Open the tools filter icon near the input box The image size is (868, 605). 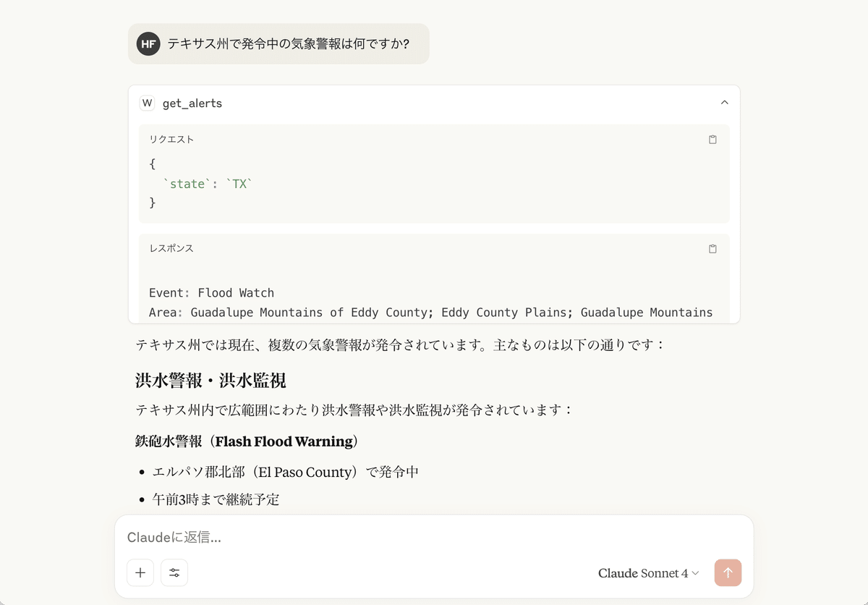174,572
